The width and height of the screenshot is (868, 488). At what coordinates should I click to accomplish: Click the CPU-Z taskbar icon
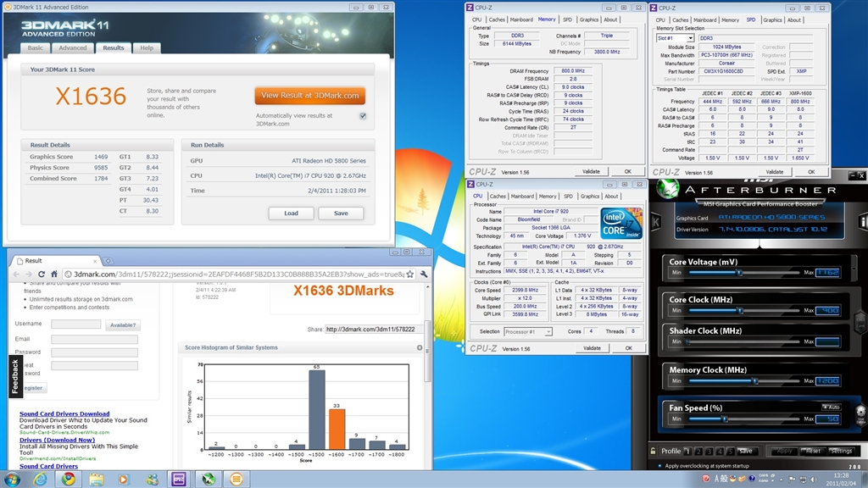coord(180,478)
